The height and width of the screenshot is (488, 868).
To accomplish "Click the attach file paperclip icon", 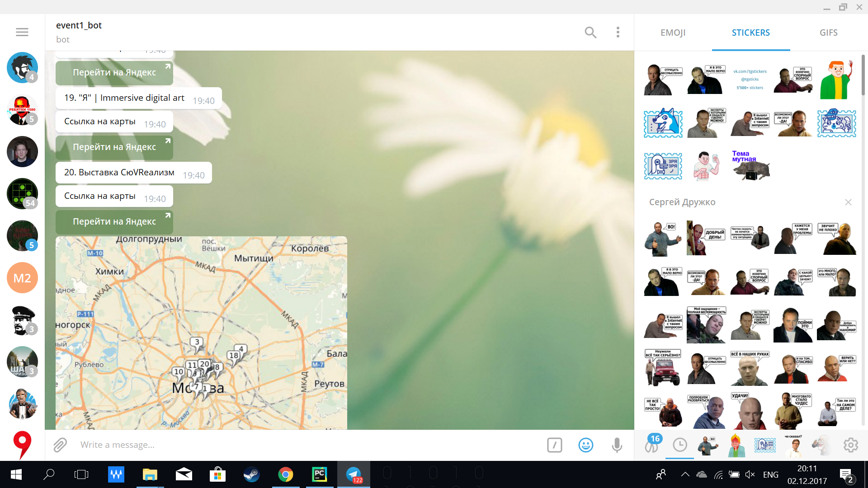I will tap(60, 445).
